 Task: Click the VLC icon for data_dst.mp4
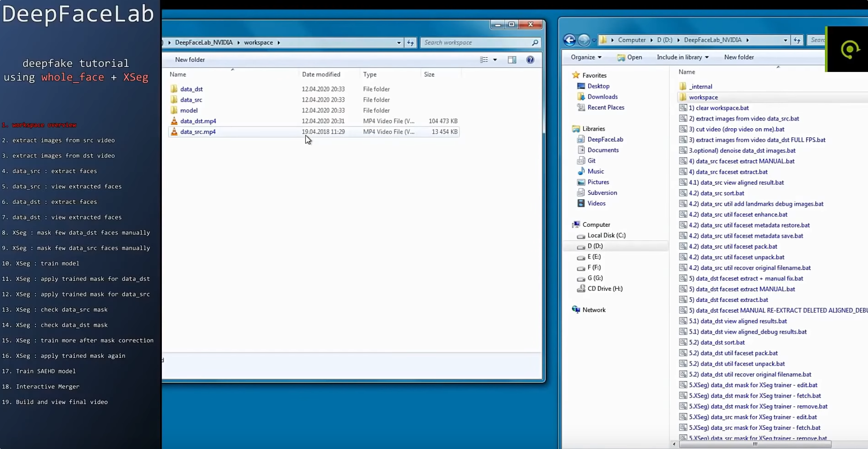(174, 121)
